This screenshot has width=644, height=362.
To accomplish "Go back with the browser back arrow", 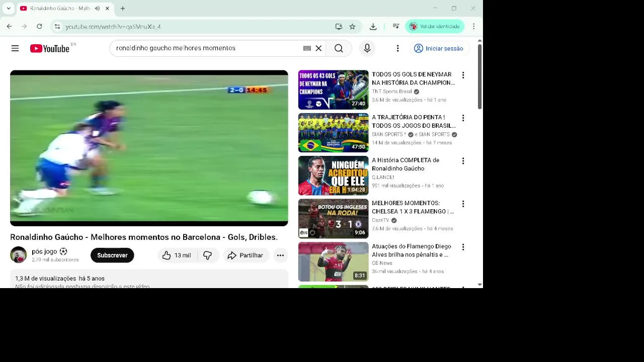I will [x=9, y=26].
